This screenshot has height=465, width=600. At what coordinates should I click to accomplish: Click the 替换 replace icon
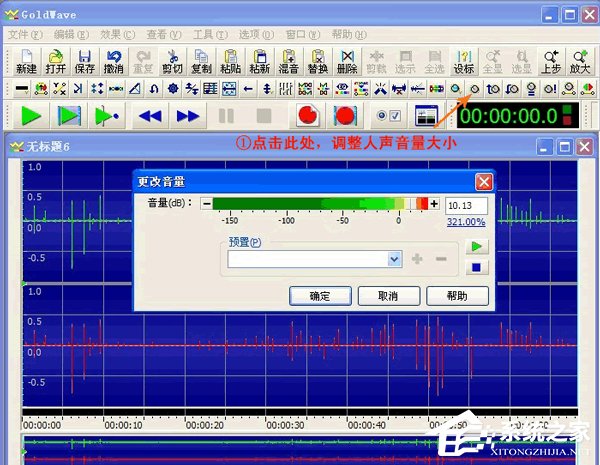point(318,62)
